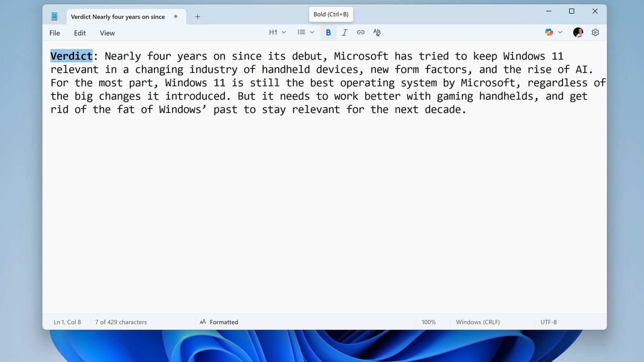
Task: Open Copilot in the toolbar
Action: pyautogui.click(x=548, y=32)
